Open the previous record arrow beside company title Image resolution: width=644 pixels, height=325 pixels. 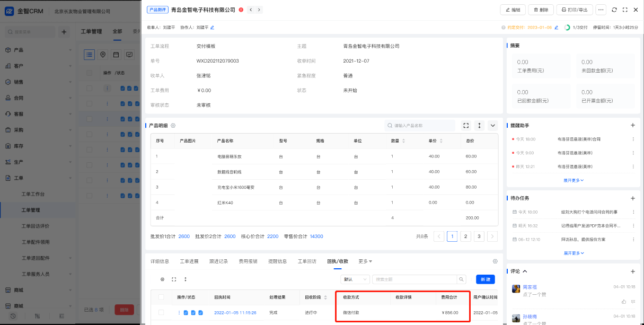pos(251,10)
